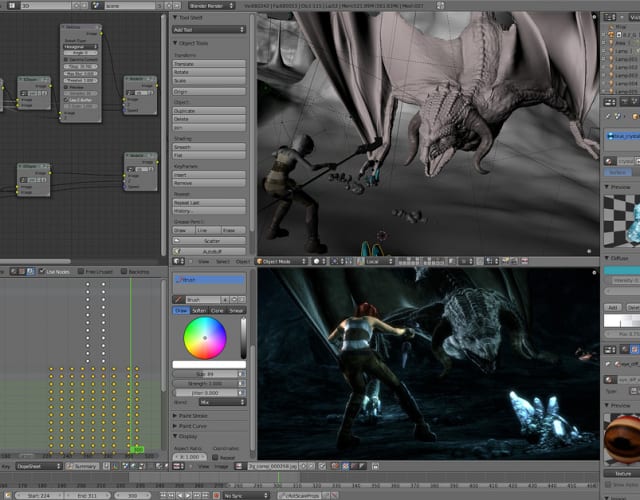
Task: Open the Local orientation dropdown
Action: tap(379, 261)
